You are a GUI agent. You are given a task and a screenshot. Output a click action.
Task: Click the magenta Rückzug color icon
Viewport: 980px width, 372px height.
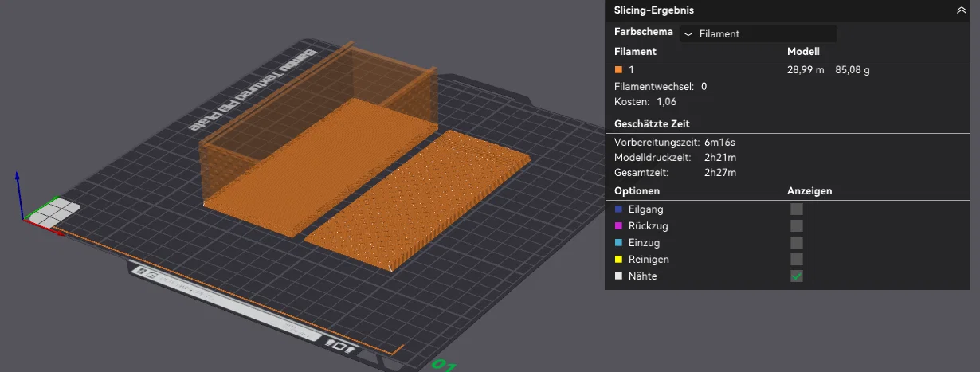click(619, 226)
